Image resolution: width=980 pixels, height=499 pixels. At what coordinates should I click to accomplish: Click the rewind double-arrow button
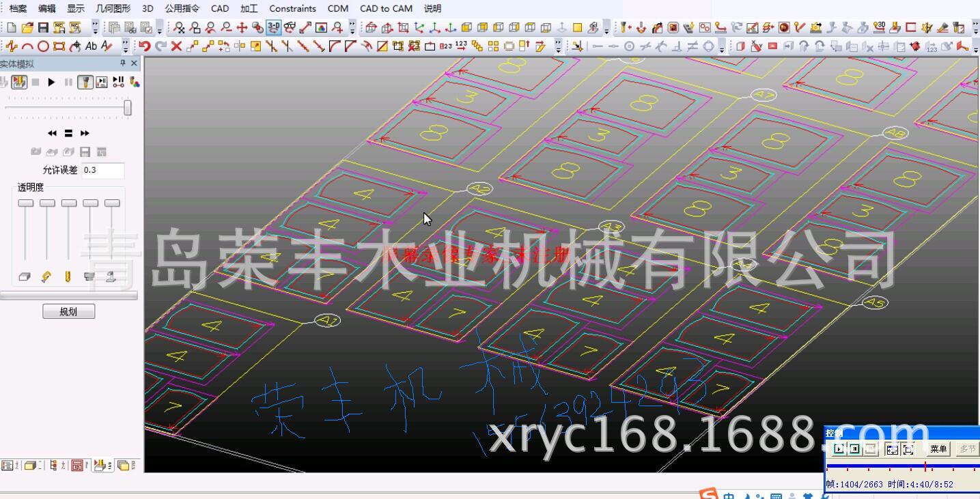point(52,133)
